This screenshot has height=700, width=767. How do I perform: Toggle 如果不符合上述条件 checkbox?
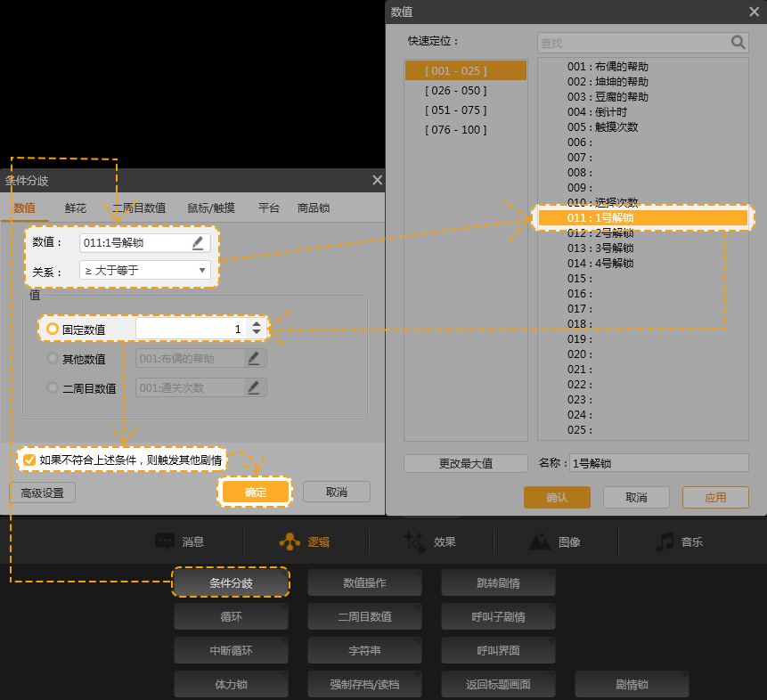[x=29, y=460]
